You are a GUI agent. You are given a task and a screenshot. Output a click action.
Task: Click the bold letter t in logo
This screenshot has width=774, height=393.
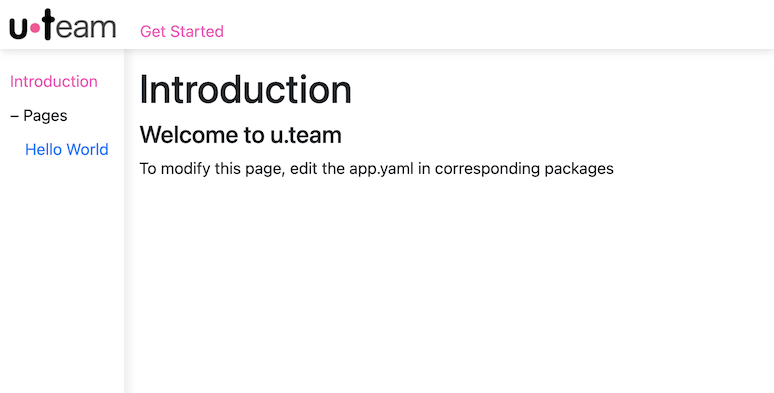tap(47, 24)
